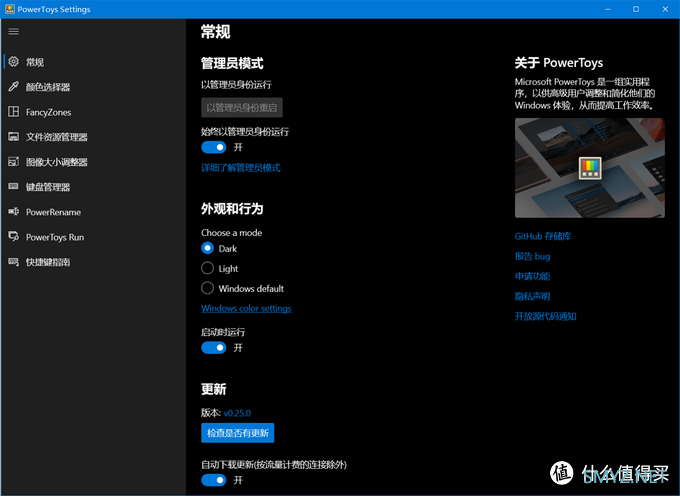This screenshot has width=680, height=496.
Task: Open the Windows color settings link
Action: [x=246, y=308]
